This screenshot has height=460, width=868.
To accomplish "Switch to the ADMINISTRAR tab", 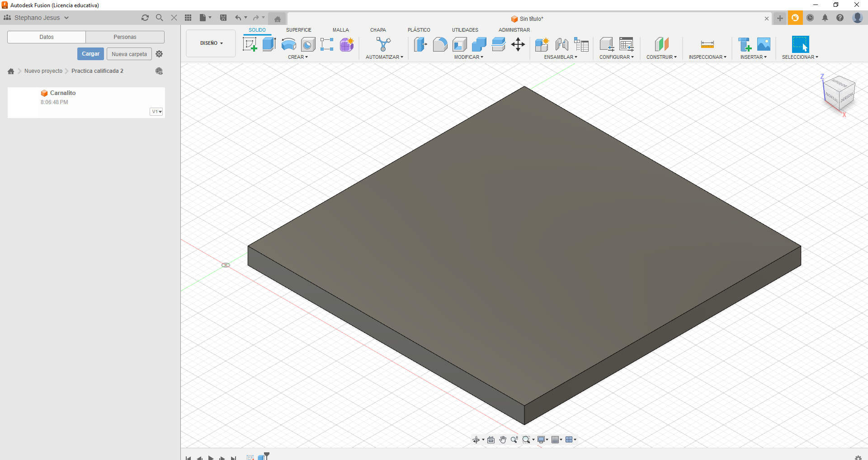I will 514,30.
